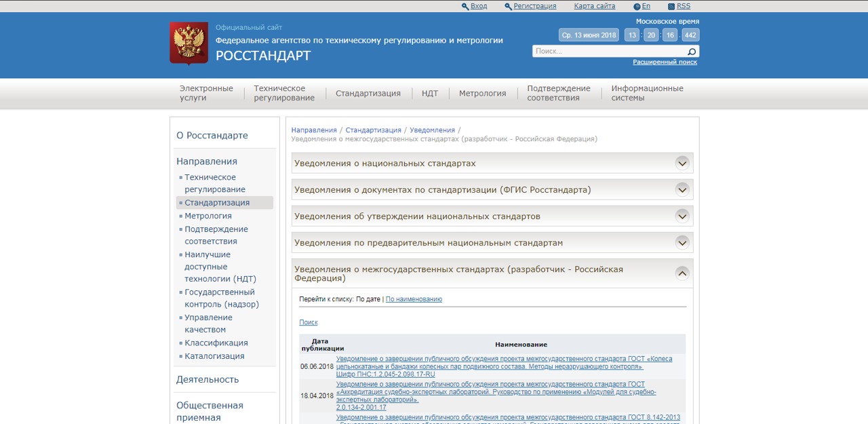Select Техническое регулирование in sidebar

coord(215,183)
